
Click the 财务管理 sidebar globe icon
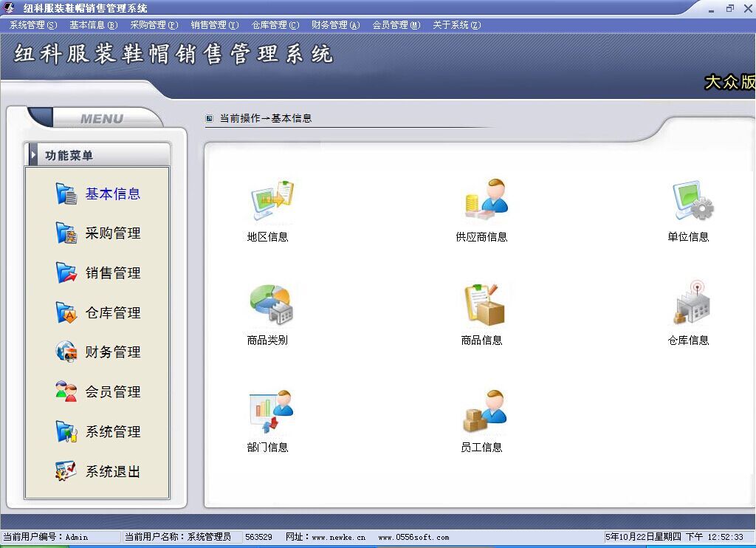pos(66,352)
